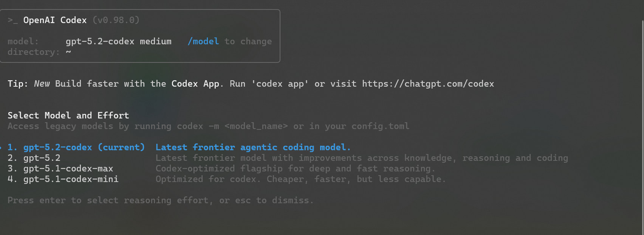Click the 'Latest frontier agentic coding model.' description

253,147
